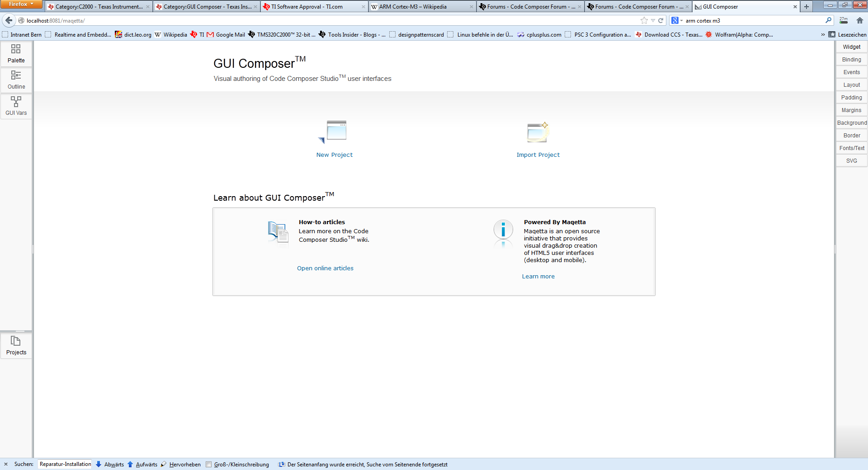
Task: Click the Aufwärts find-previous arrow
Action: click(x=142, y=464)
